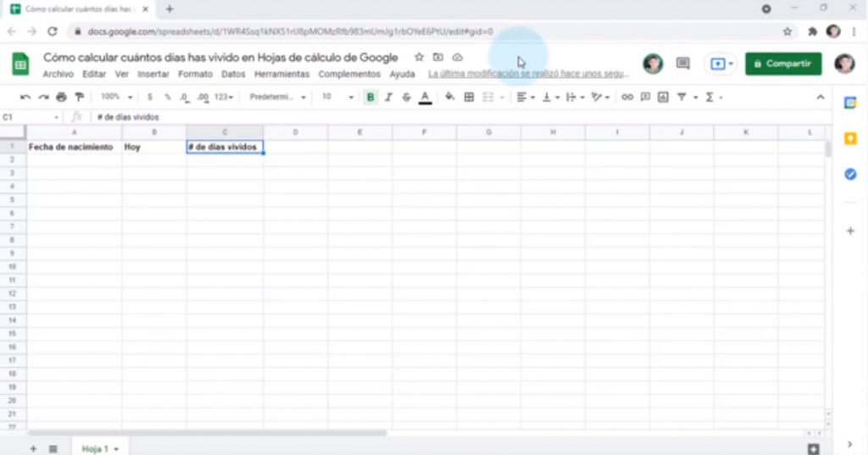The height and width of the screenshot is (455, 868).
Task: Open the last modification history link
Action: (x=515, y=75)
